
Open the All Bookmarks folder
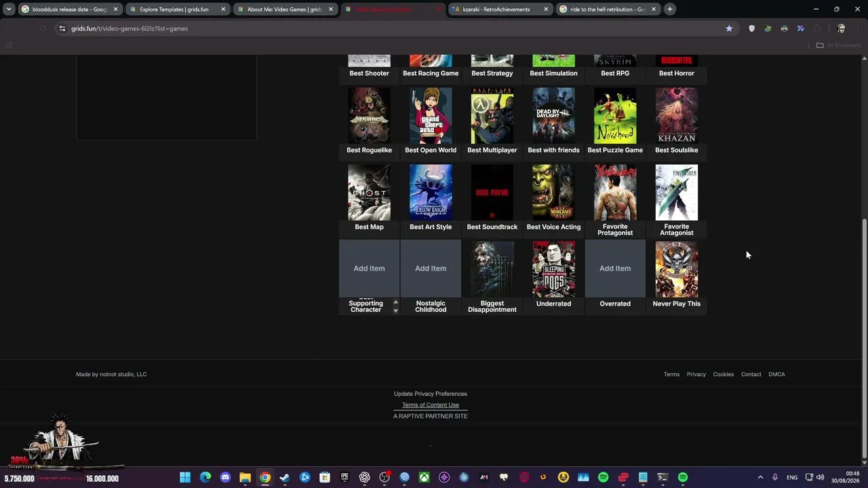[x=839, y=45]
